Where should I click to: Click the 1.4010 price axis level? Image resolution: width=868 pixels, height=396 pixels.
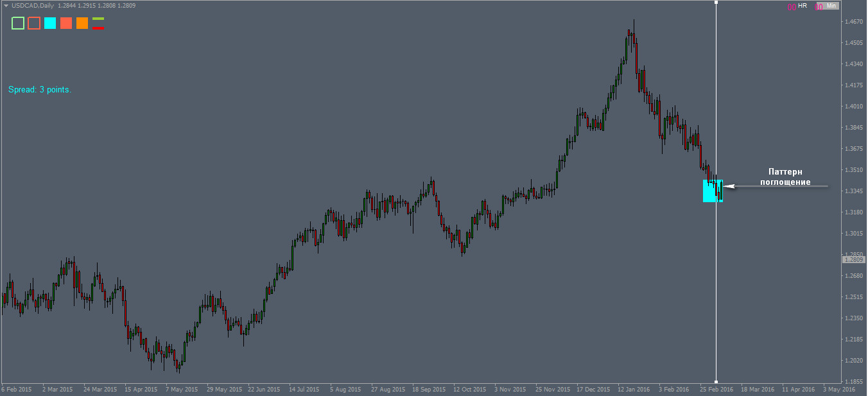[855, 107]
